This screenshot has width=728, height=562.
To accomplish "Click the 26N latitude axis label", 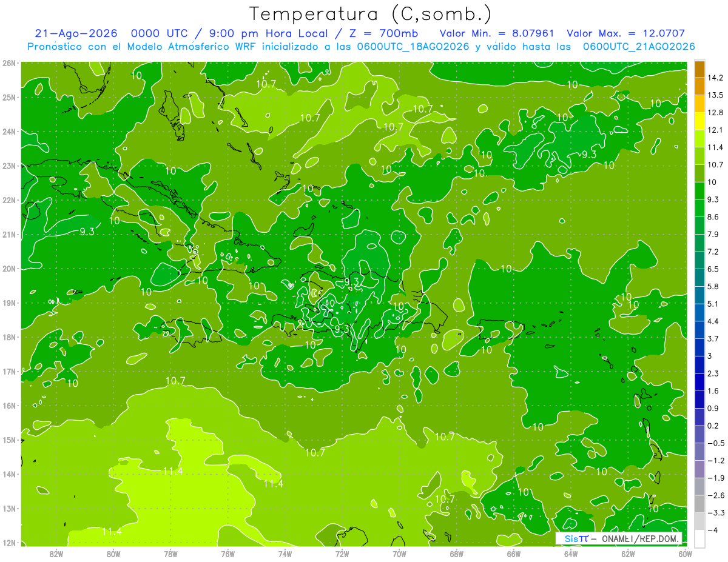I will [x=9, y=63].
